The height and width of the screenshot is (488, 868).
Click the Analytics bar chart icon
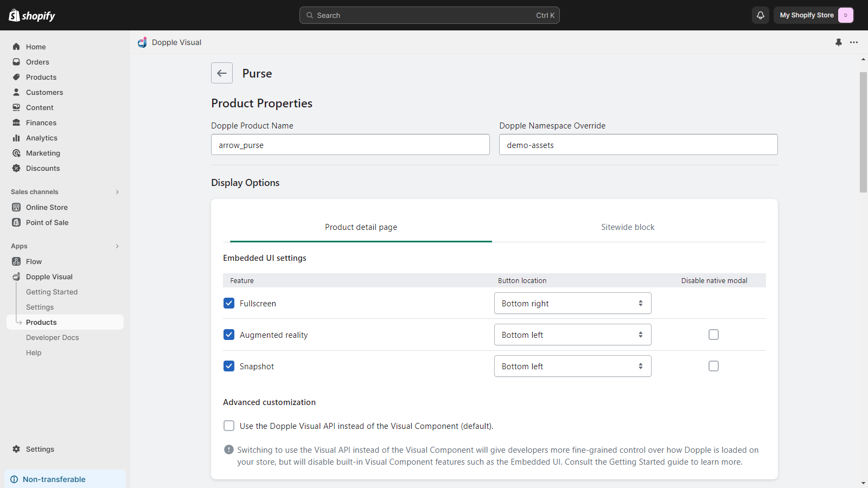click(16, 138)
